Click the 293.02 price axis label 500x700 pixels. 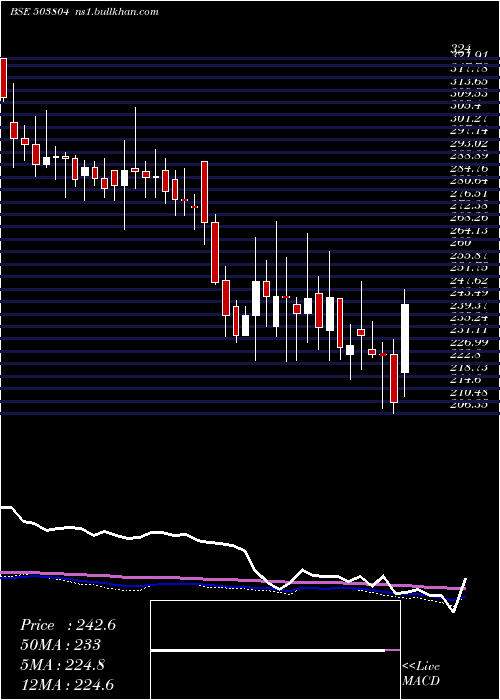[x=468, y=144]
